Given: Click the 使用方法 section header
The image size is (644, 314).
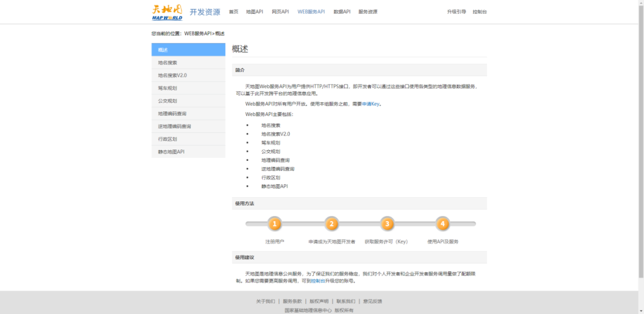Looking at the screenshot, I should click(360, 204).
